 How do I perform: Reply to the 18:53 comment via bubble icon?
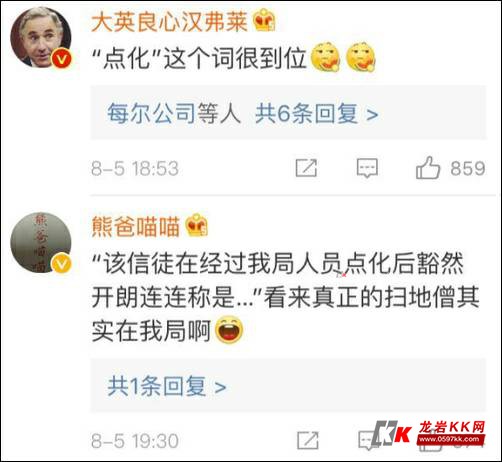point(367,168)
